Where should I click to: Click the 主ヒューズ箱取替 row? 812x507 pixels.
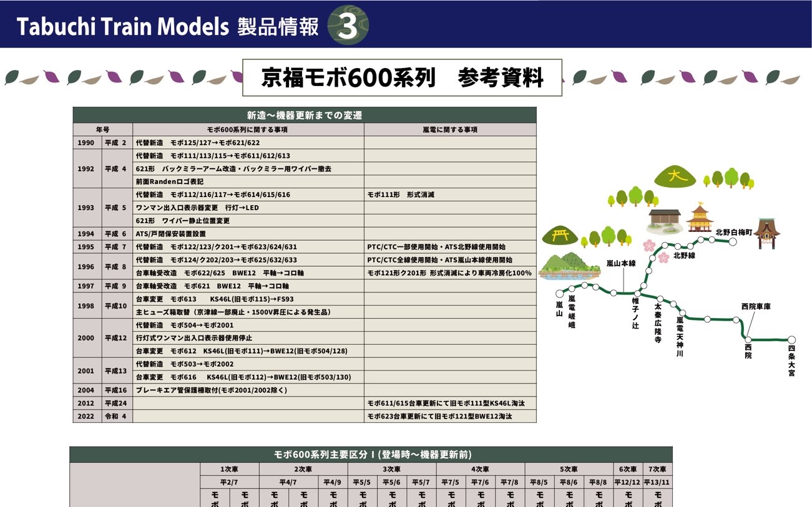click(x=248, y=312)
